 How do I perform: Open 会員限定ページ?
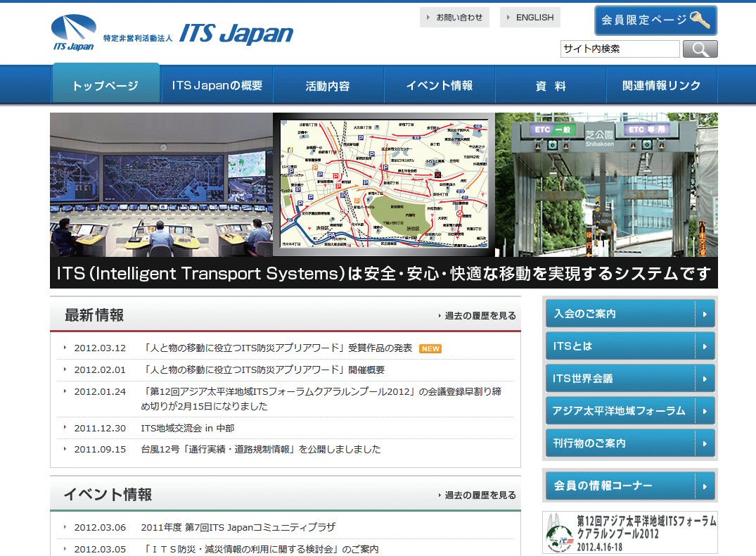point(655,20)
